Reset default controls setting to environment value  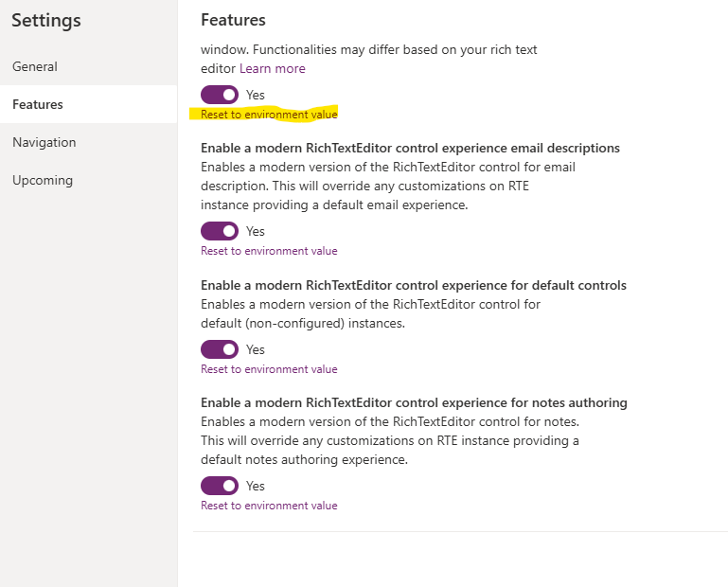coord(269,369)
